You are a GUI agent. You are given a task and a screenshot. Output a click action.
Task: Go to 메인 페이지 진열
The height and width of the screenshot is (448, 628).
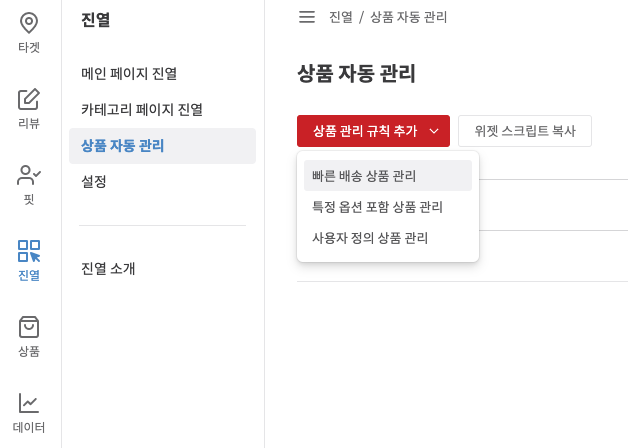[129, 74]
